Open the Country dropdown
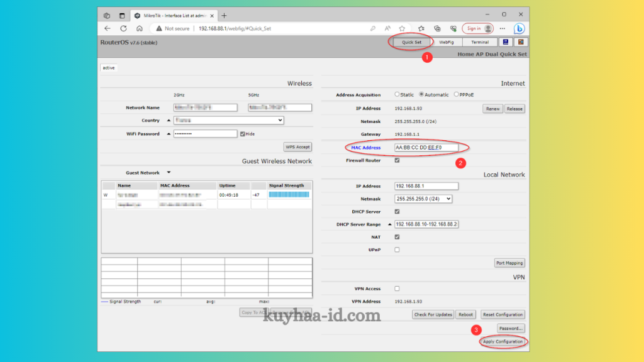644x362 pixels. [x=229, y=120]
